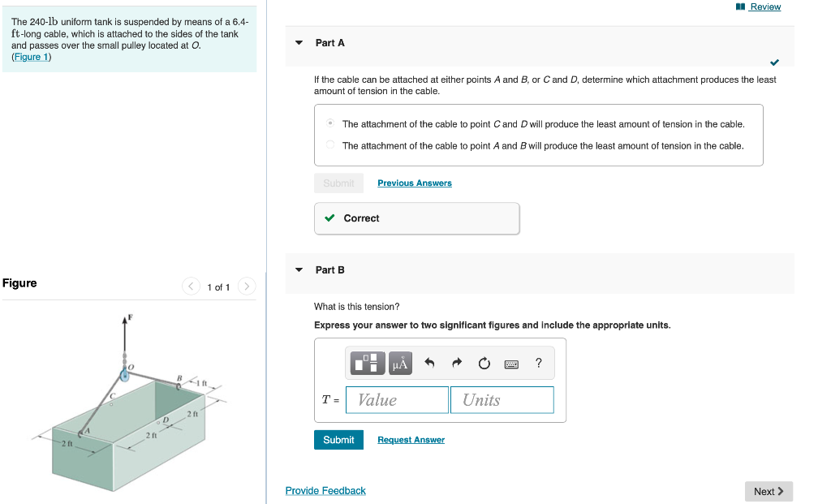The width and height of the screenshot is (831, 504).
Task: Select the points C and D radio option
Action: click(331, 123)
